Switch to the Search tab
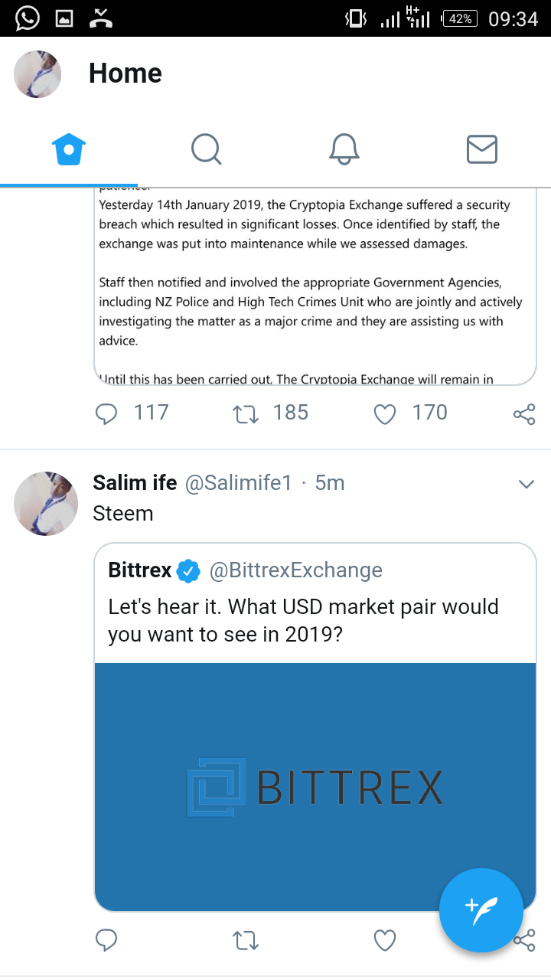 click(x=206, y=149)
